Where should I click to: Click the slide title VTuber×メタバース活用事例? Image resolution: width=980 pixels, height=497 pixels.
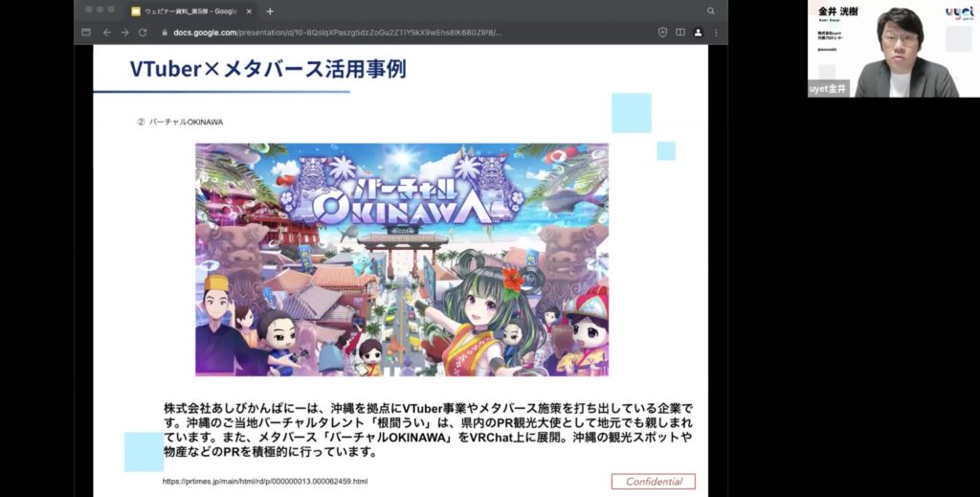coord(268,69)
